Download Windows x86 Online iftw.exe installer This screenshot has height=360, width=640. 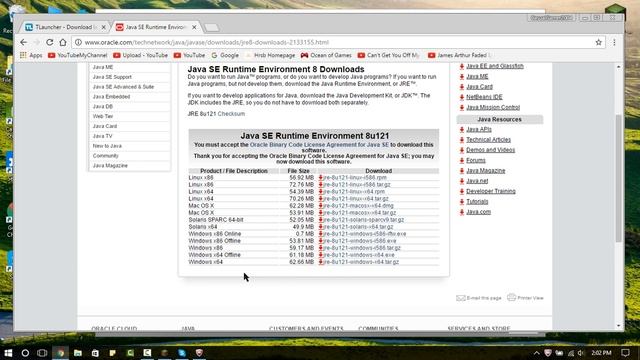click(x=364, y=234)
